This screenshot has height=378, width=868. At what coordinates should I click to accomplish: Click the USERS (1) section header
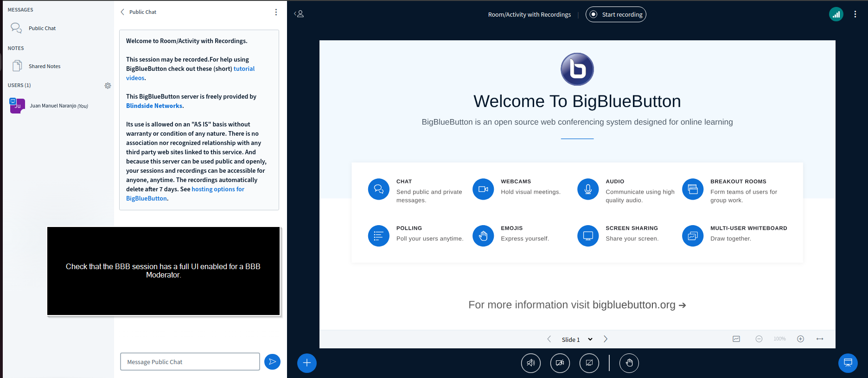pyautogui.click(x=19, y=85)
